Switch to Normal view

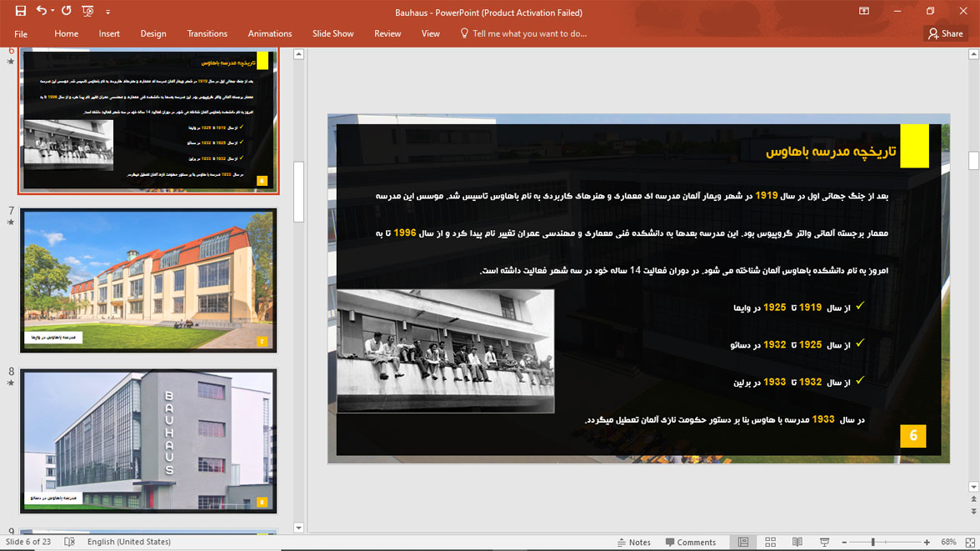pos(743,542)
